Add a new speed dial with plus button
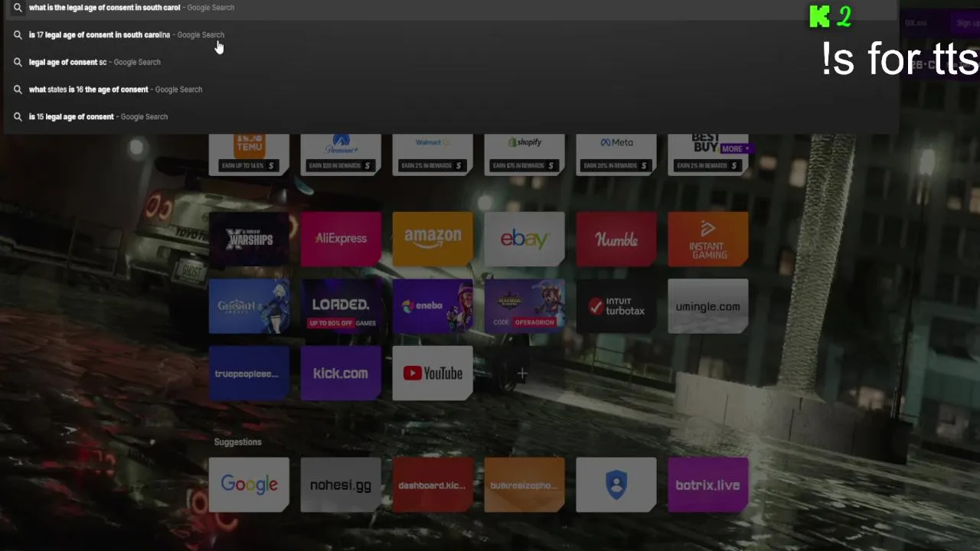This screenshot has height=551, width=980. pyautogui.click(x=522, y=373)
